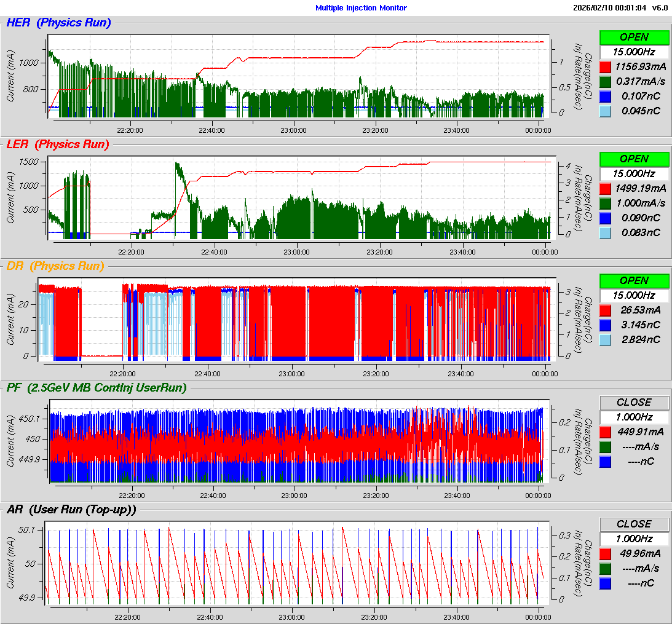The height and width of the screenshot is (624, 672).
Task: Select the light blue DR charge swatch
Action: point(605,339)
